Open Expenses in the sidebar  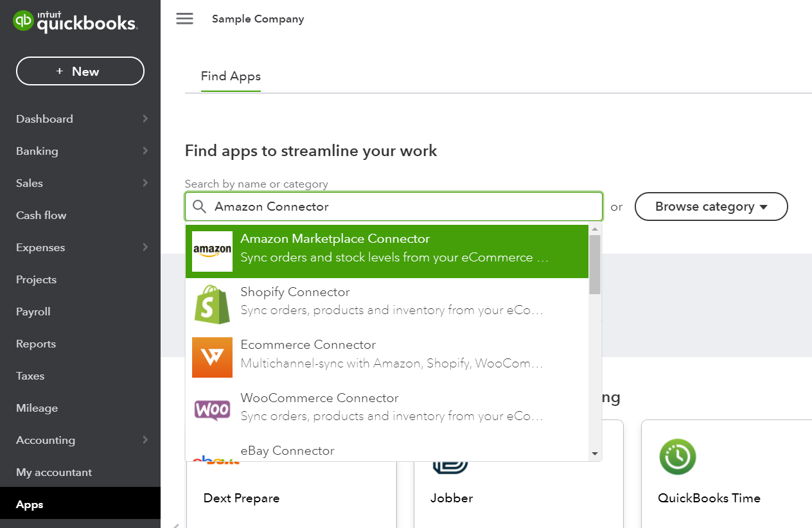[40, 247]
